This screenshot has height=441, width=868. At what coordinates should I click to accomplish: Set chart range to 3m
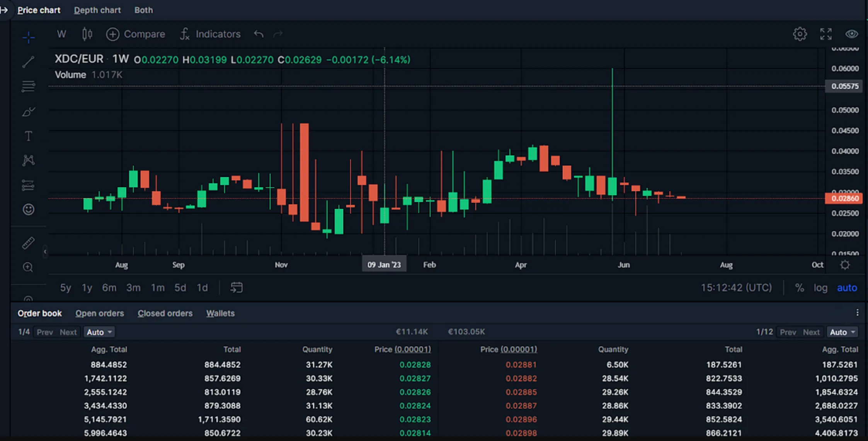click(133, 288)
